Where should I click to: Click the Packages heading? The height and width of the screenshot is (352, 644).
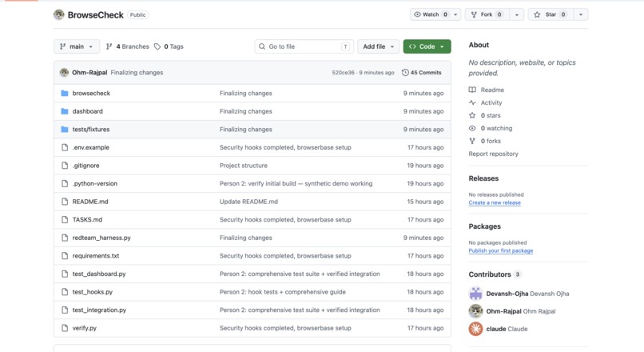485,226
